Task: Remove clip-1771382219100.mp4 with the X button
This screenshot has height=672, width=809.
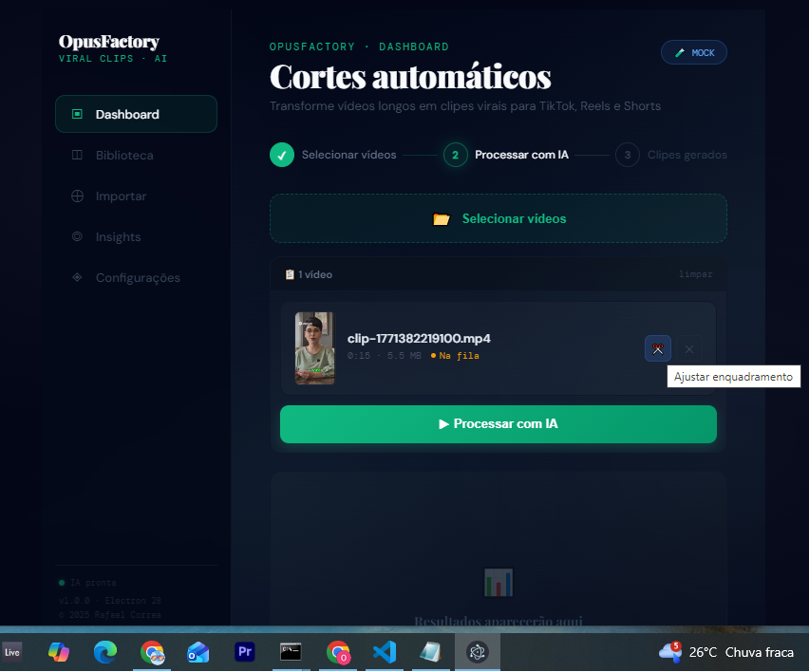Action: click(x=688, y=348)
